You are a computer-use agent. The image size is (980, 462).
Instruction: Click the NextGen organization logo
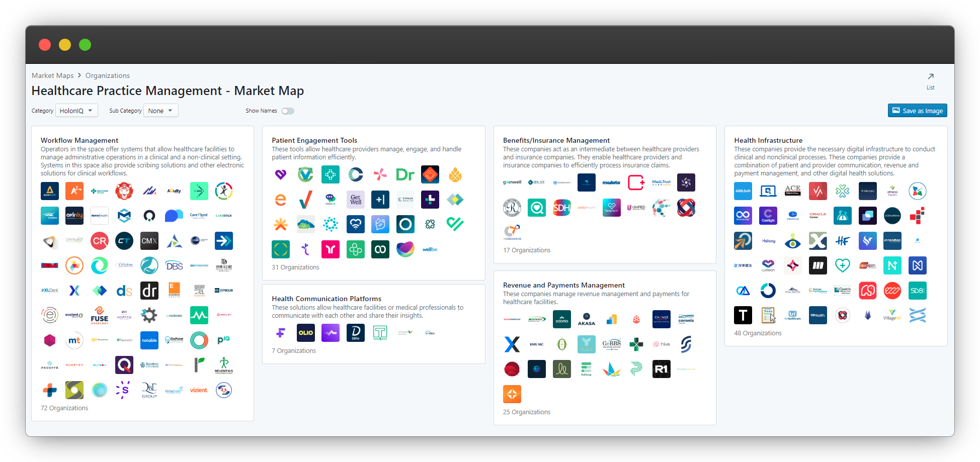pyautogui.click(x=867, y=265)
